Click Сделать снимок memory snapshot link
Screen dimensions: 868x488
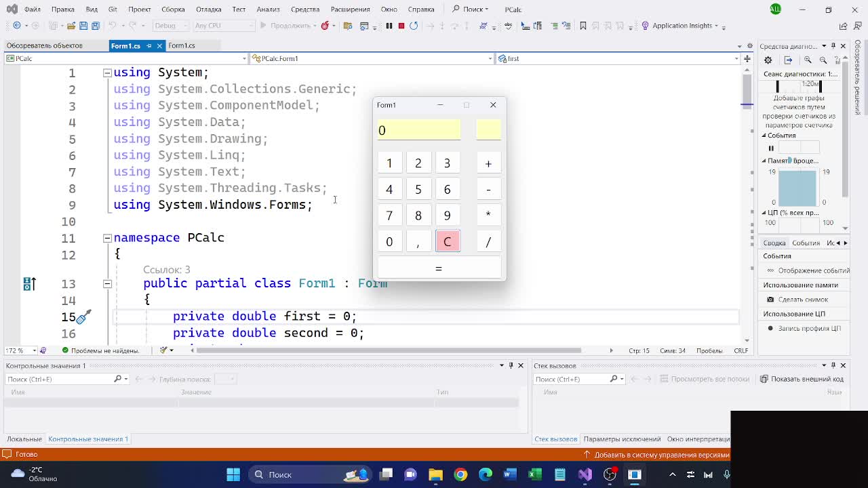click(x=797, y=300)
